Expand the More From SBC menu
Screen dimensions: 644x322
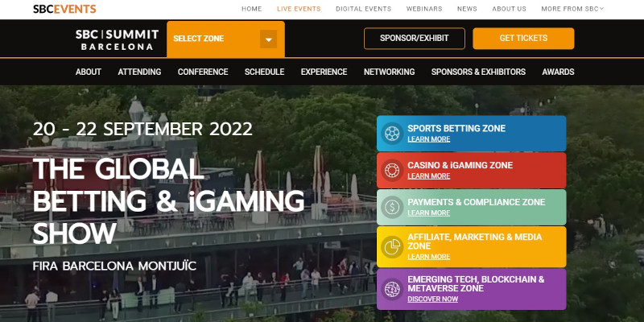click(572, 9)
